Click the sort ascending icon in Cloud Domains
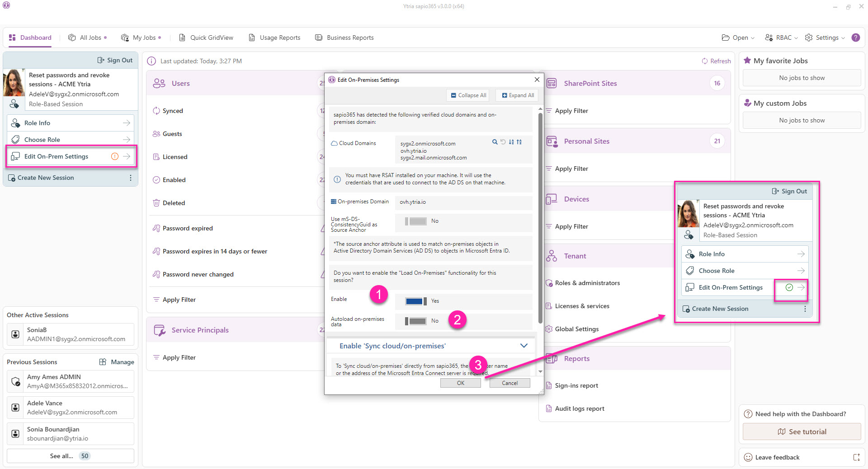The image size is (868, 469). tap(511, 142)
